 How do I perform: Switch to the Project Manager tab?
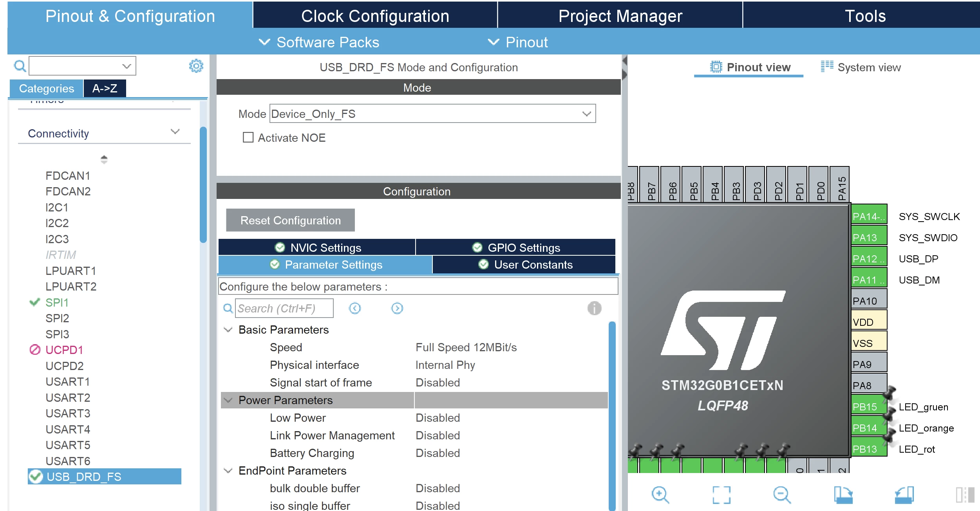620,16
